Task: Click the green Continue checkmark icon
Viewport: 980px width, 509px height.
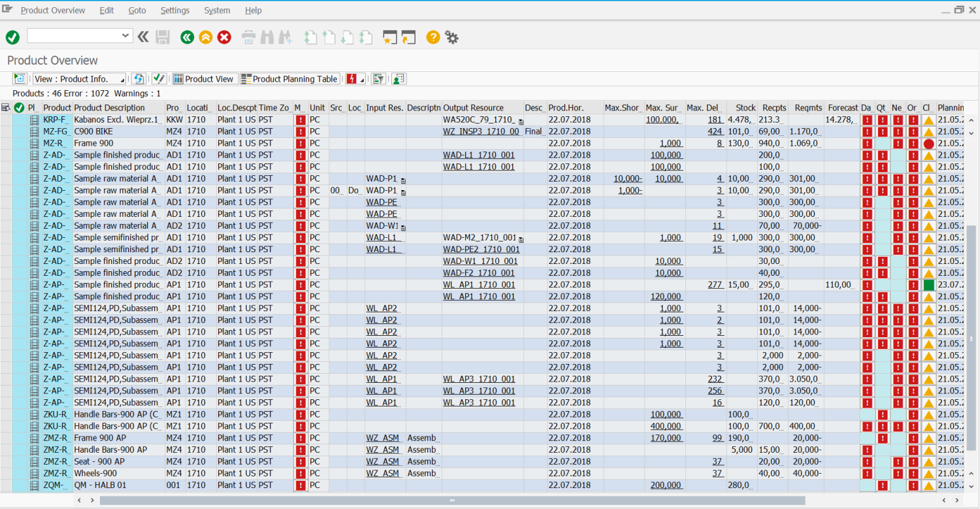Action: point(12,37)
